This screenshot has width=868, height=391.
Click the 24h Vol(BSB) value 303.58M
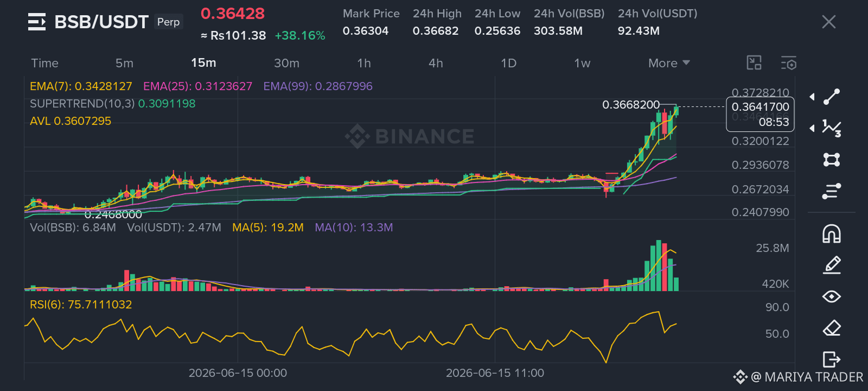point(558,31)
